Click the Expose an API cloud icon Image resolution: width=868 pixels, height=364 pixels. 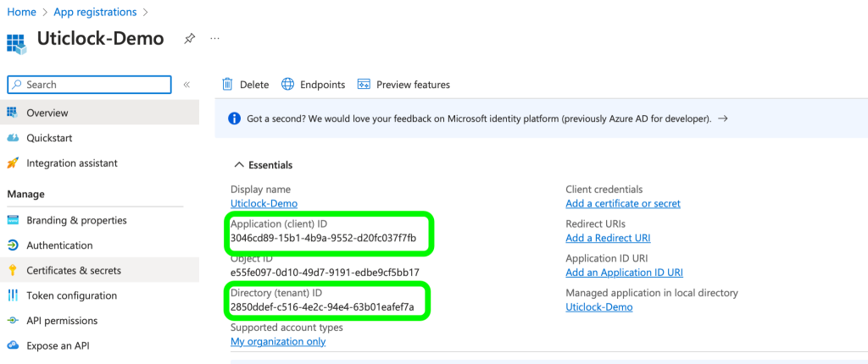point(13,345)
